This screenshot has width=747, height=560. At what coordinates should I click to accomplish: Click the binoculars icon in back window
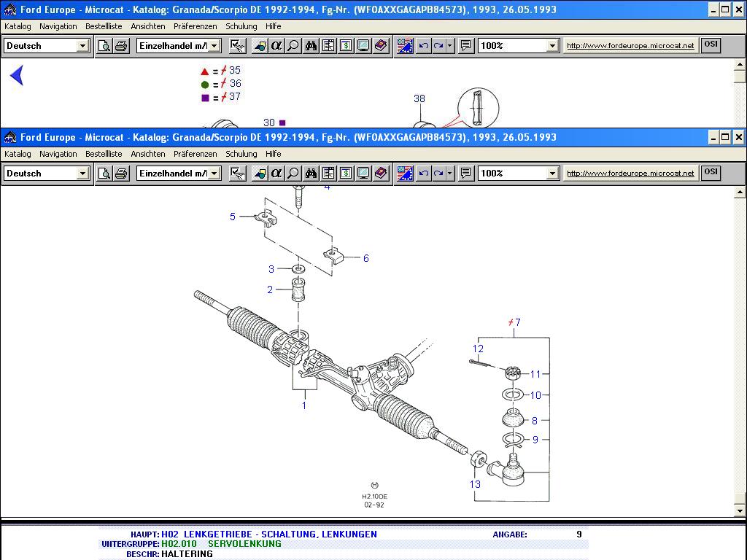(x=311, y=46)
